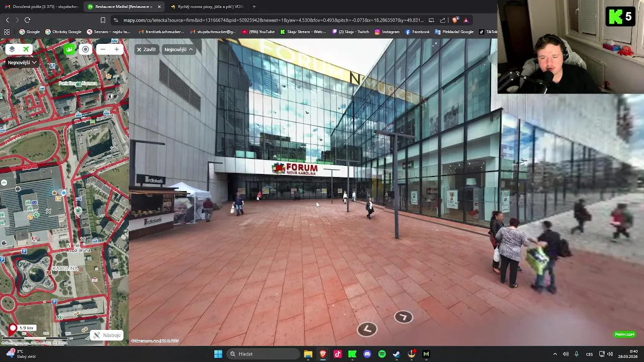
Task: Click the KAROLINA label on the map
Action: pos(65,268)
